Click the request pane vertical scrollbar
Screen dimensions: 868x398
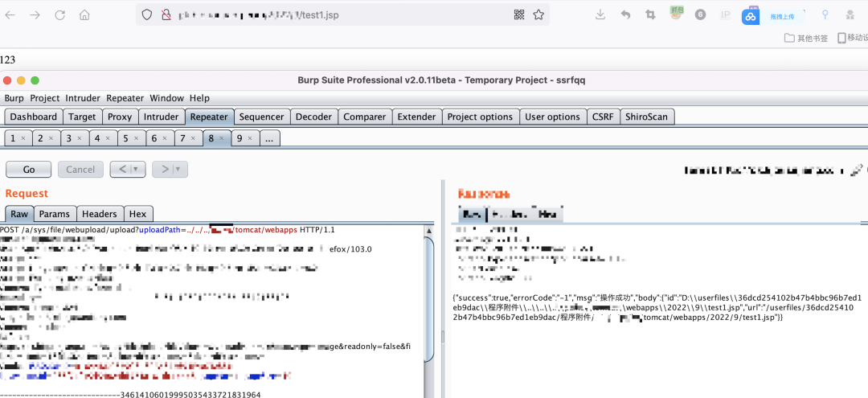pyautogui.click(x=429, y=299)
